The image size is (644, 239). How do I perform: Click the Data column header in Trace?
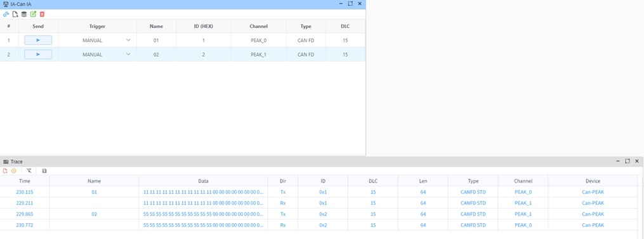click(x=203, y=181)
